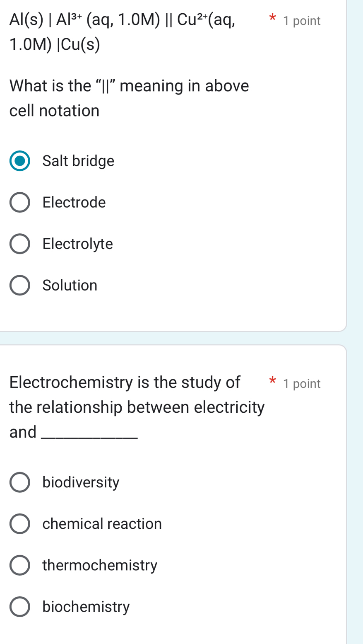The width and height of the screenshot is (363, 644).
Task: Click the 'biochemistry' answer label text
Action: (86, 607)
